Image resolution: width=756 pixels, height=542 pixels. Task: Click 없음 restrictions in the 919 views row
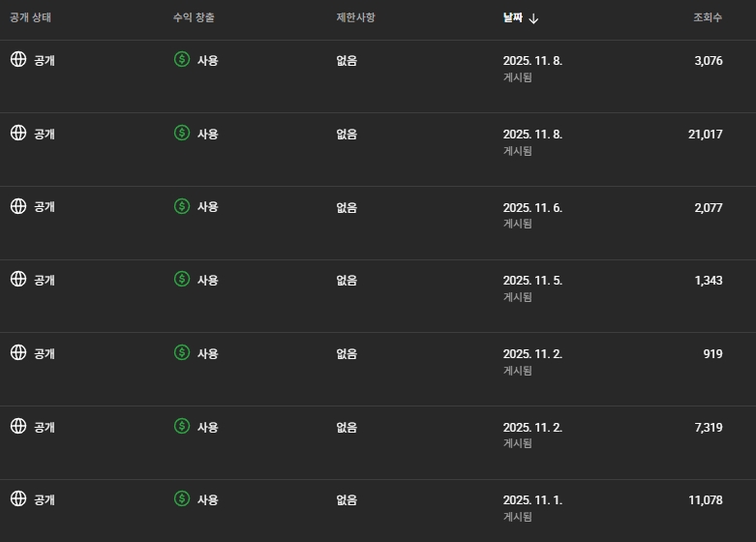[347, 354]
